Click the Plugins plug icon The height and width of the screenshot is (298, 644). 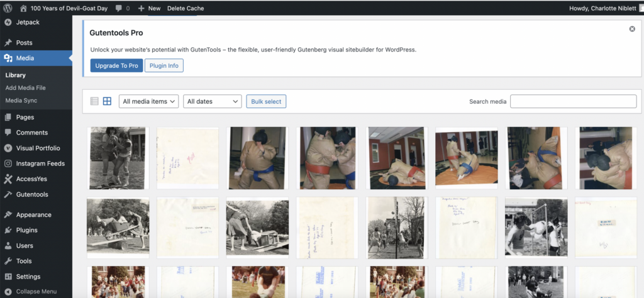(8, 230)
